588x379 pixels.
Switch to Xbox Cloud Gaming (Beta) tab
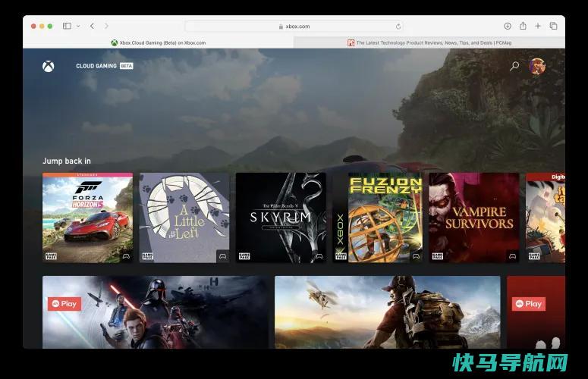[x=159, y=42]
